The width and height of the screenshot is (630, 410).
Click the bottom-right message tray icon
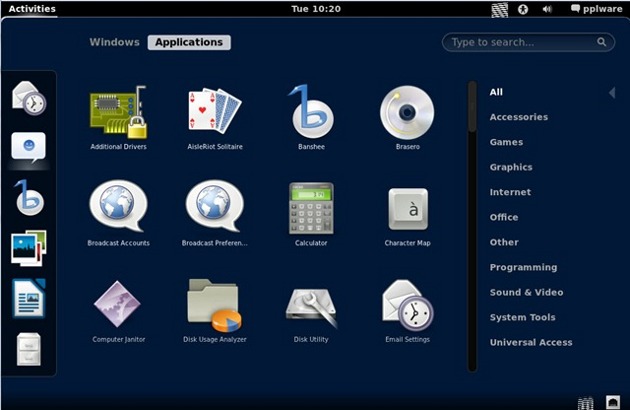click(x=613, y=402)
